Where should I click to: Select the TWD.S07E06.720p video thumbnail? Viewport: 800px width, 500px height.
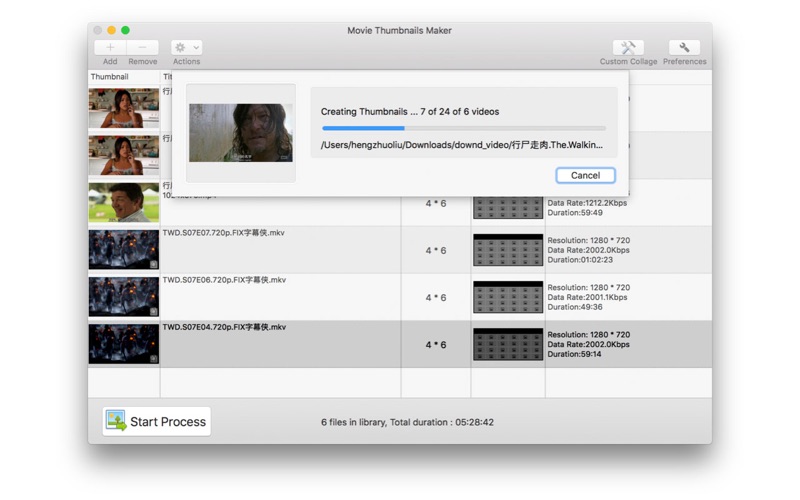click(x=124, y=297)
